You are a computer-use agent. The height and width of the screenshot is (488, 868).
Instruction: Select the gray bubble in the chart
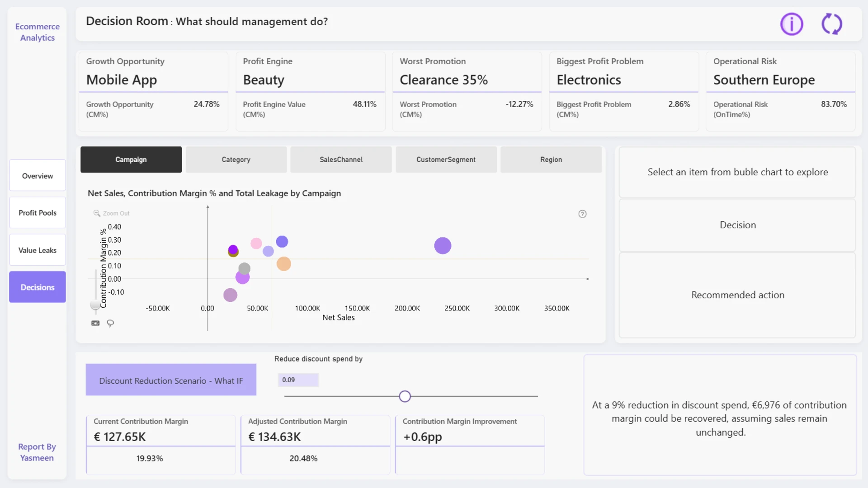tap(245, 269)
